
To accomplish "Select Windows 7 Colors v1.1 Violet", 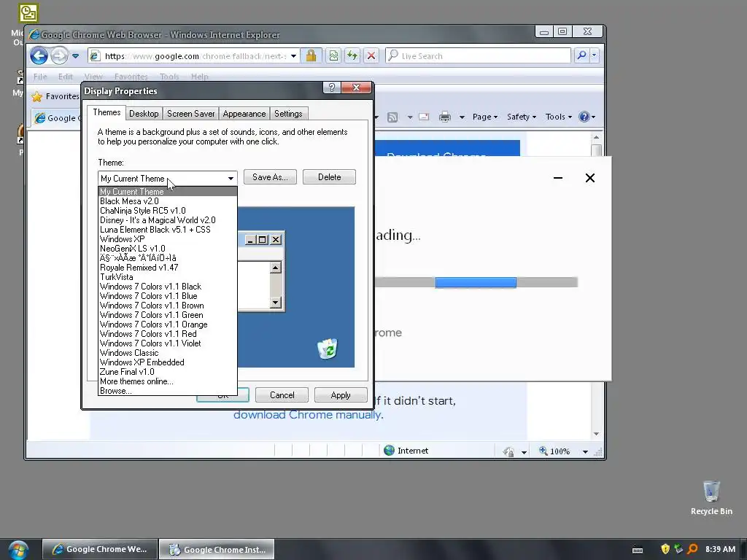I will click(167, 343).
